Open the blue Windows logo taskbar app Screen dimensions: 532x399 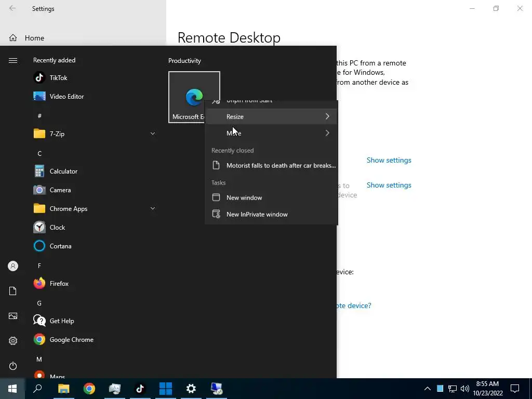coord(166,389)
